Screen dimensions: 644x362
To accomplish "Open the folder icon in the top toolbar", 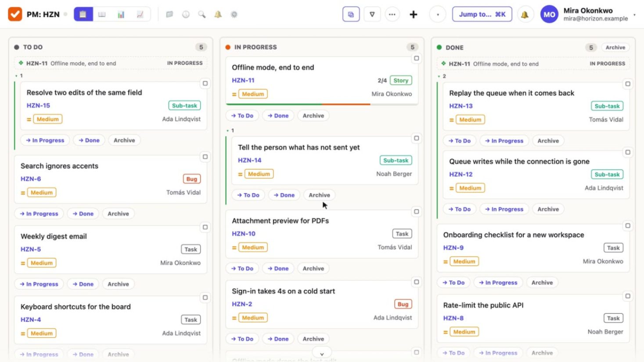I will pos(169,14).
